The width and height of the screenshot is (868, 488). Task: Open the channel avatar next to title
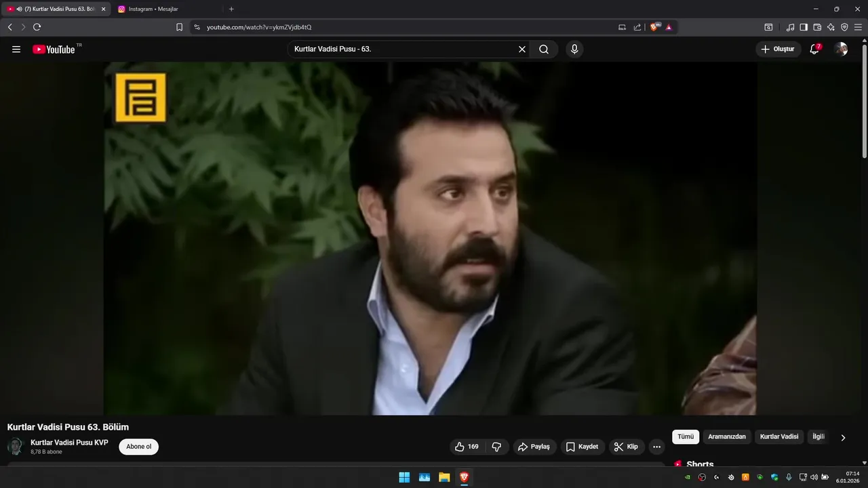coord(15,447)
